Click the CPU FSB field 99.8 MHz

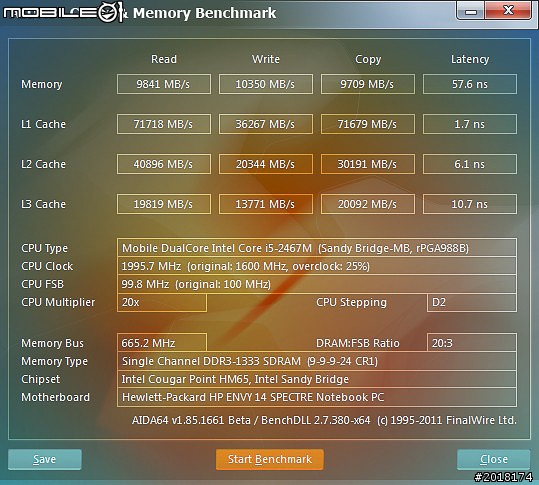(317, 284)
